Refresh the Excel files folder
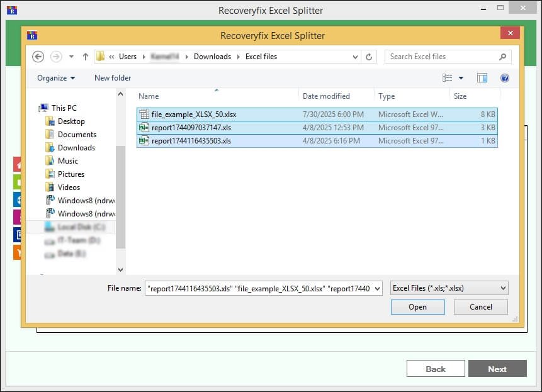This screenshot has height=392, width=542. pyautogui.click(x=369, y=57)
